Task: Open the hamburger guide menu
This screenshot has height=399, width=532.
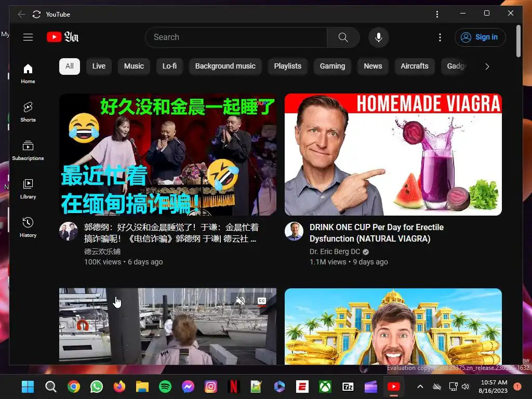Action: coord(28,37)
